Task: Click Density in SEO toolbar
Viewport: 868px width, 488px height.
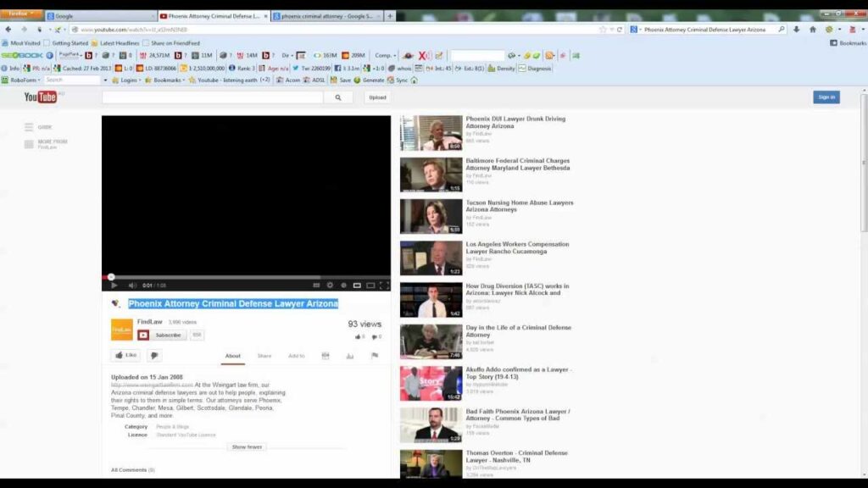Action: [x=501, y=69]
